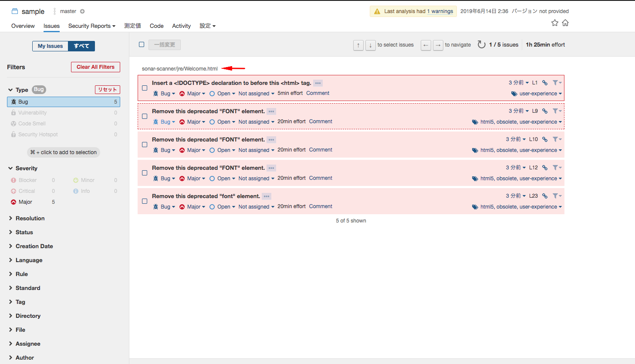Open the Overview tab
The height and width of the screenshot is (364, 635).
click(x=23, y=26)
